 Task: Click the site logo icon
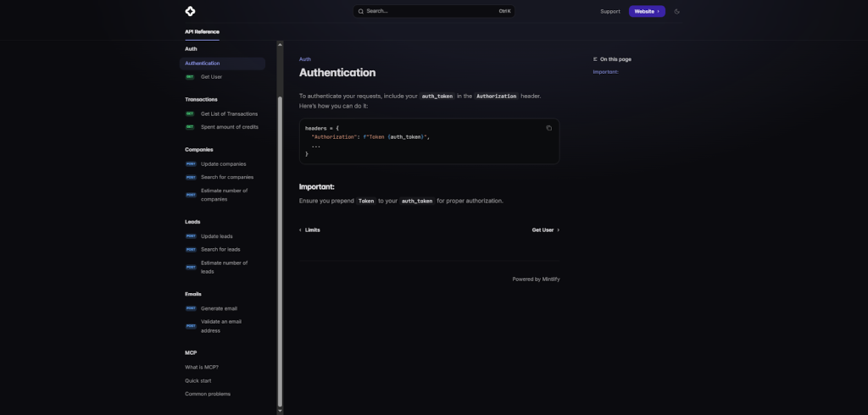tap(190, 11)
